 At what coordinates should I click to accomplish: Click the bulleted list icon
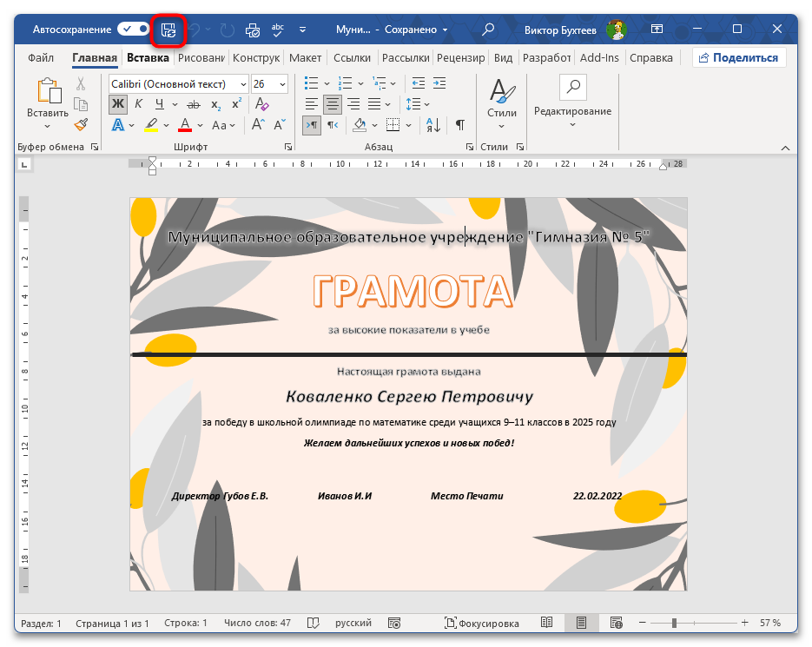pos(311,83)
